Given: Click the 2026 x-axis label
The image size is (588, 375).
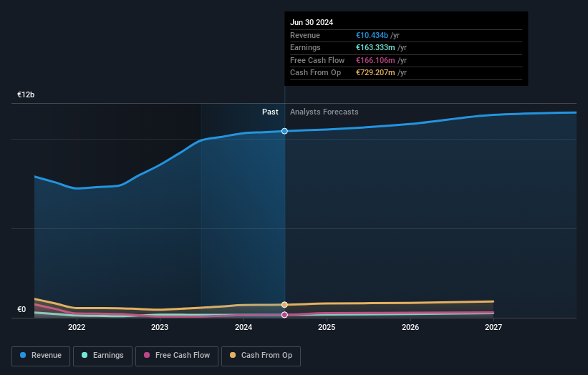Looking at the screenshot, I should [x=410, y=327].
